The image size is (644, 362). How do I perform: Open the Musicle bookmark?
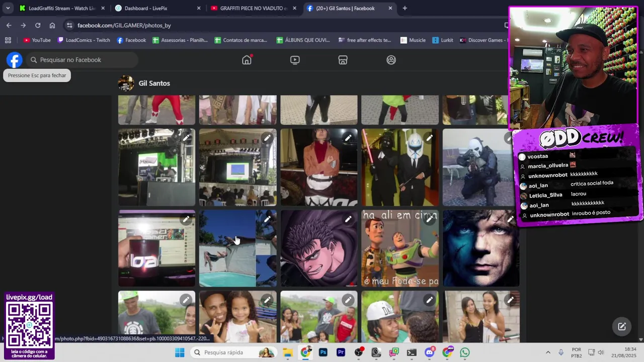click(413, 40)
